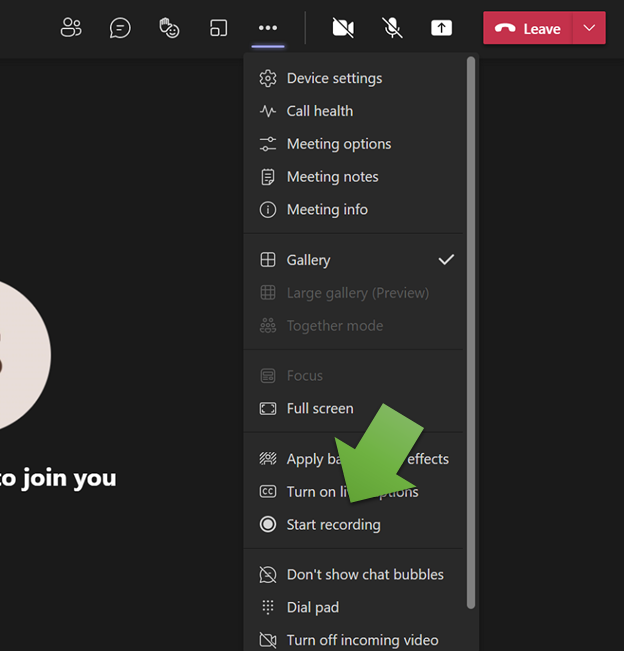The height and width of the screenshot is (651, 624).
Task: Click the Together mode people icon
Action: pyautogui.click(x=268, y=326)
